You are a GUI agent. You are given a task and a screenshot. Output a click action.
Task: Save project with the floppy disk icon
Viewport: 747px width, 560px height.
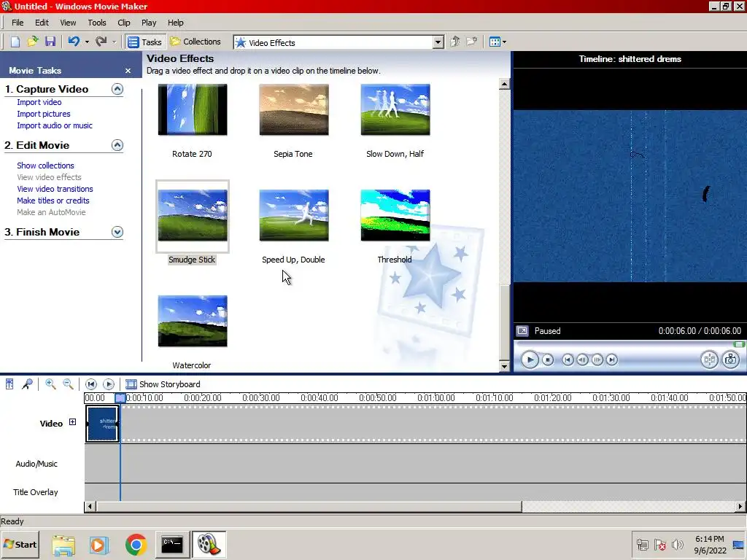click(x=50, y=42)
